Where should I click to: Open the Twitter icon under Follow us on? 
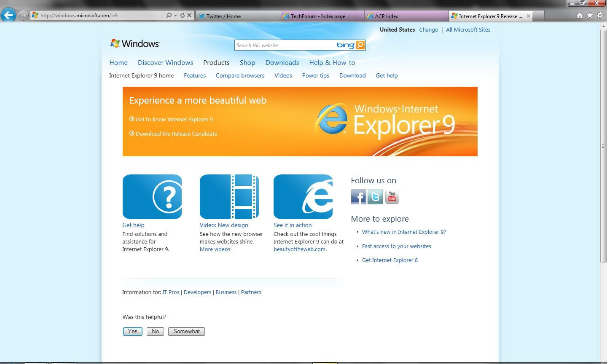[375, 197]
